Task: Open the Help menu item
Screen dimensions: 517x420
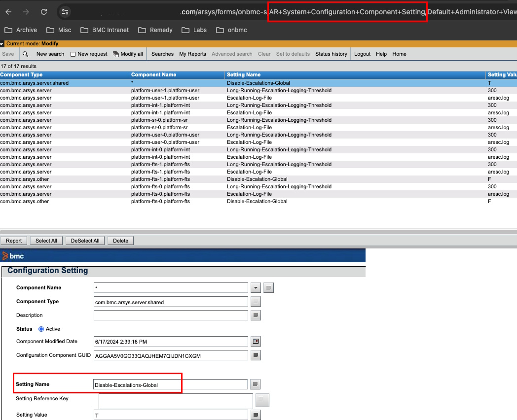Action: tap(381, 54)
